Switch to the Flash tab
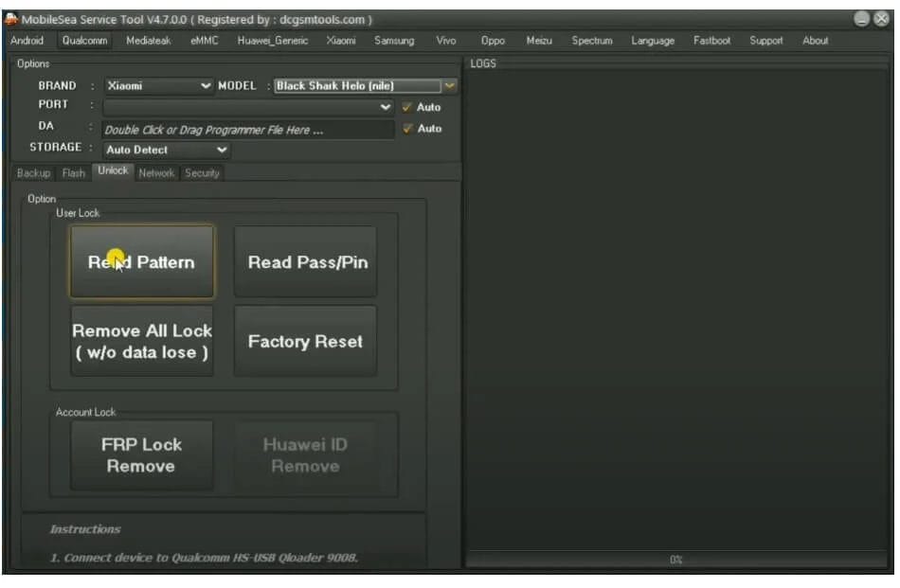900x588 pixels. coord(74,173)
